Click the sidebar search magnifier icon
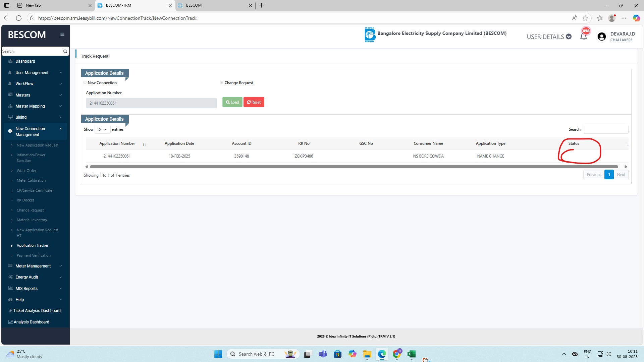Screen dimensions: 644x362 tap(65, 51)
